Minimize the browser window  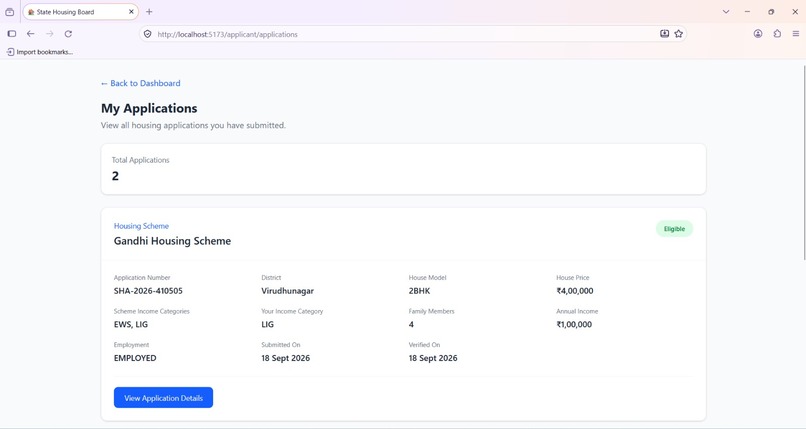pos(747,12)
